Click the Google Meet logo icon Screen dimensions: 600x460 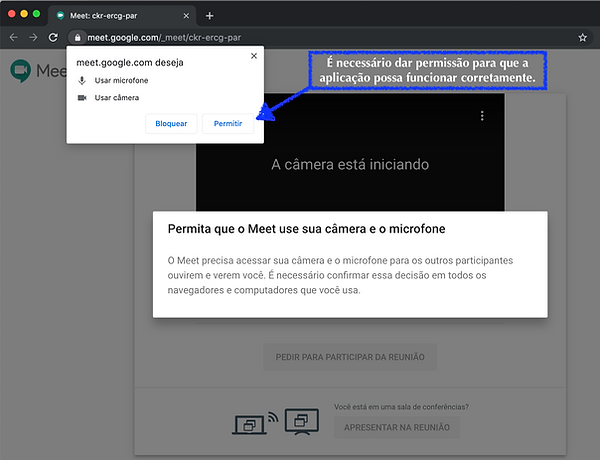click(x=21, y=71)
